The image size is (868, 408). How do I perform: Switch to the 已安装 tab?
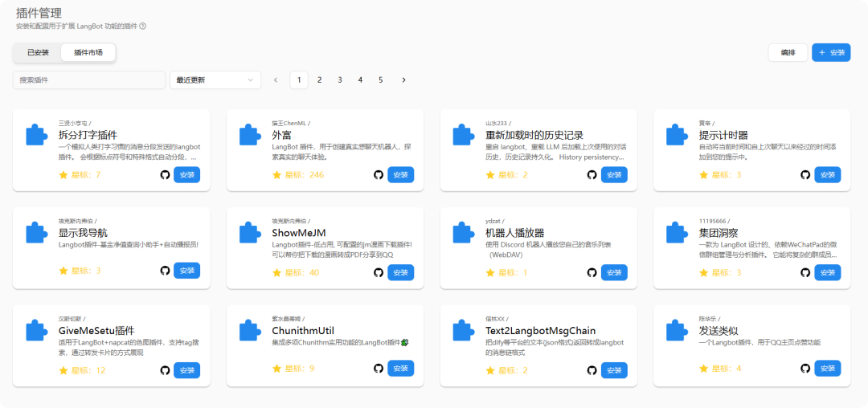[x=39, y=52]
